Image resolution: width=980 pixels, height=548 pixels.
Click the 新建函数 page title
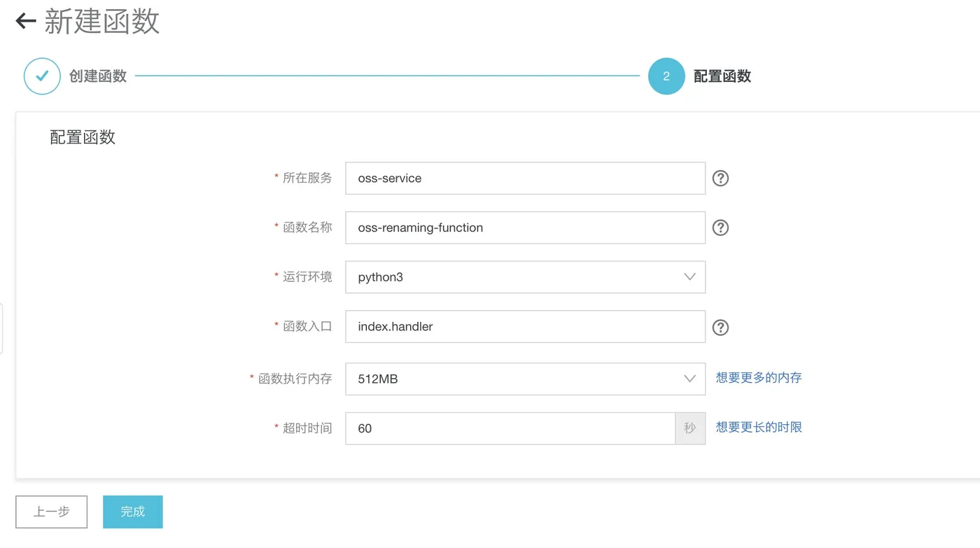pos(102,22)
